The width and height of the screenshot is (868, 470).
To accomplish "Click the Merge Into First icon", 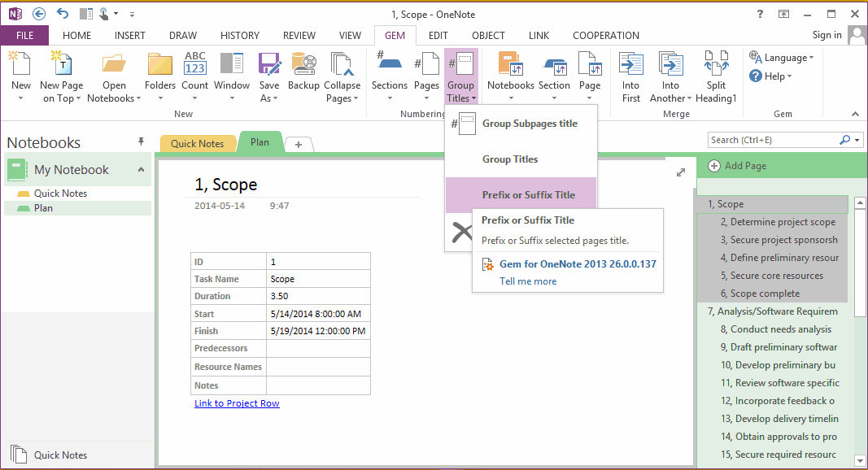I will pos(630,63).
